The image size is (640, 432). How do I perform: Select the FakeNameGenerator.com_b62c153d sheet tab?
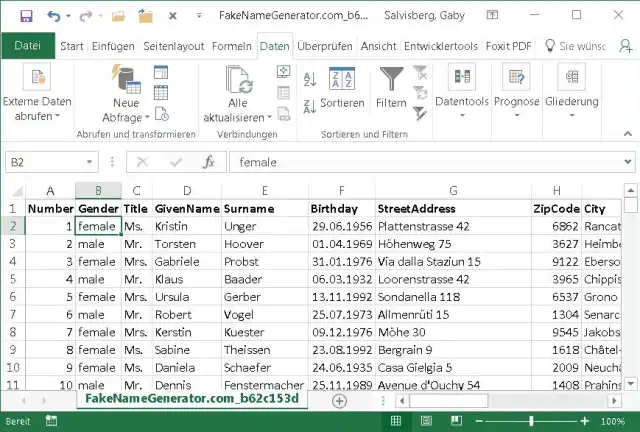[x=192, y=399]
